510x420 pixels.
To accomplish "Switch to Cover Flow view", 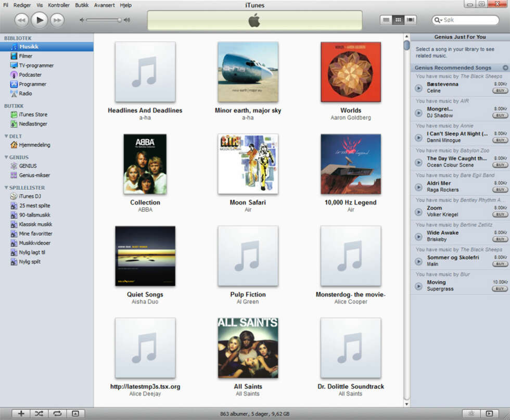I will click(x=410, y=20).
